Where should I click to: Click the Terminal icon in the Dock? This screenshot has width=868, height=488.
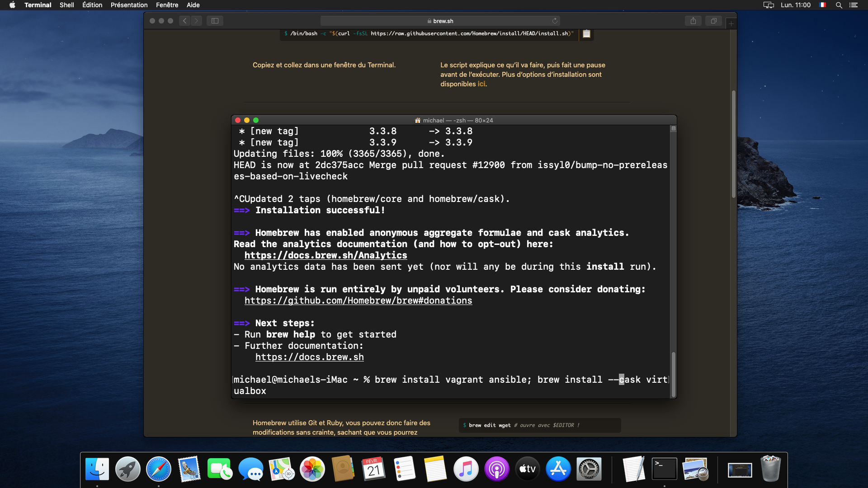664,469
